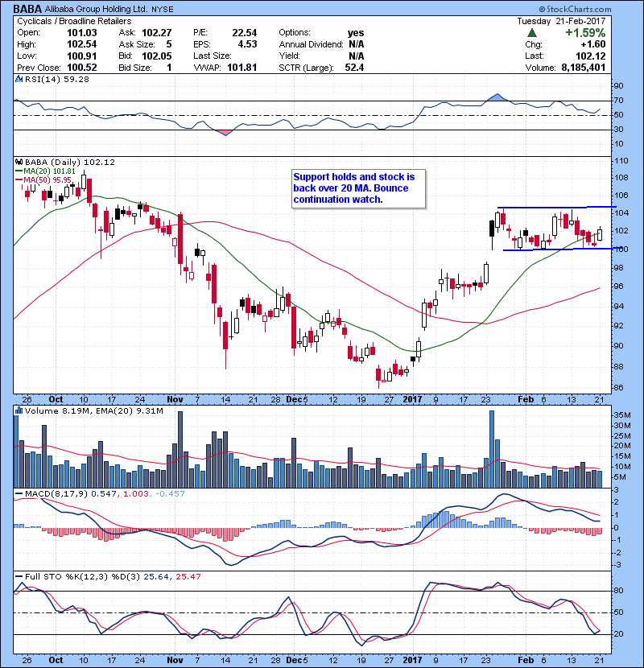Click the Last label in the quote table
This screenshot has height=668, width=644.
[534, 56]
